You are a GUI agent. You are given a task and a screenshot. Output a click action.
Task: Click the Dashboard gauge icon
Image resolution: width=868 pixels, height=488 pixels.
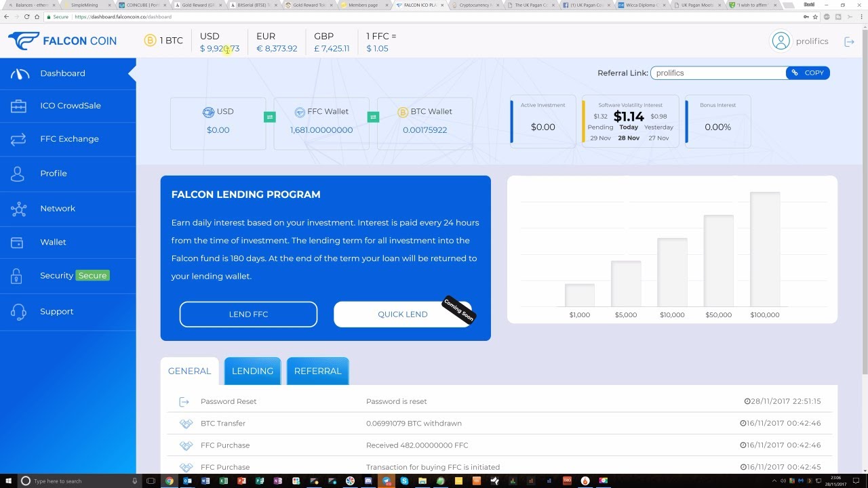[19, 74]
